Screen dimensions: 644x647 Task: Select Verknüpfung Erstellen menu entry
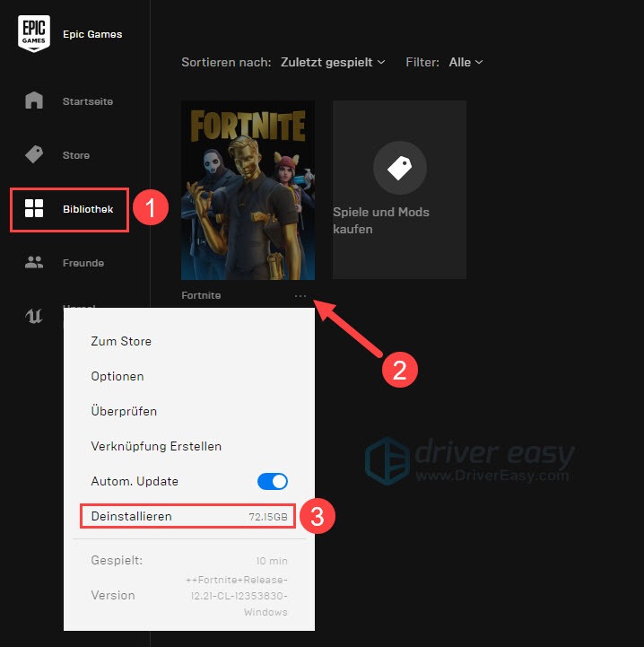[156, 446]
